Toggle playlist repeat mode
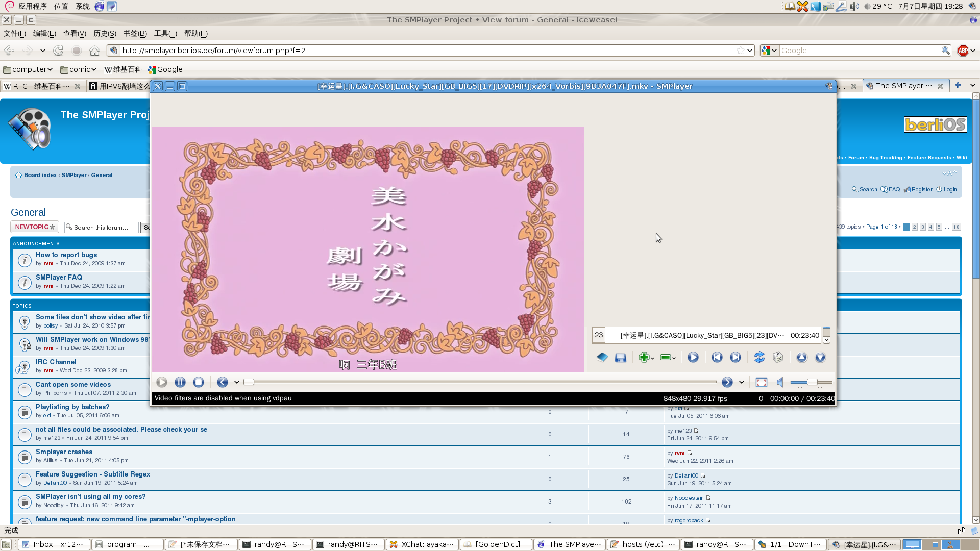 pos(759,357)
